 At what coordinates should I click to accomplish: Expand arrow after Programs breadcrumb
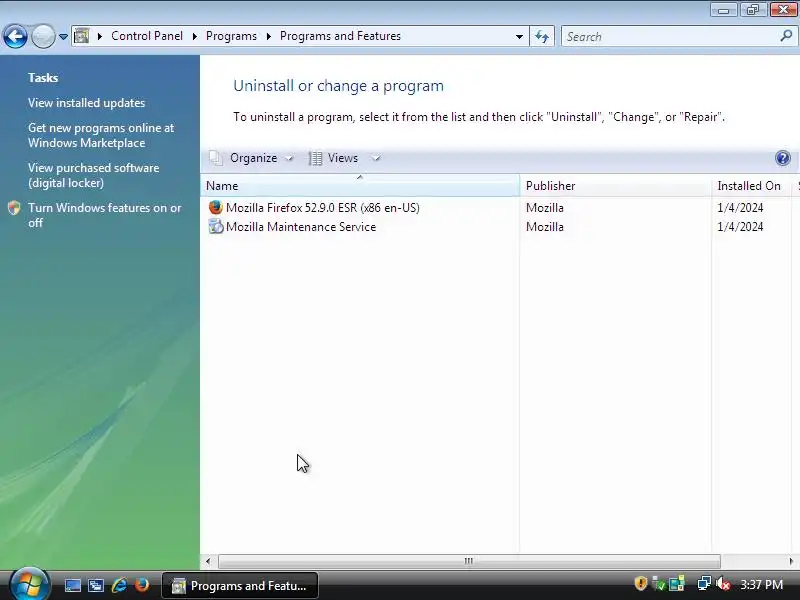coord(268,36)
